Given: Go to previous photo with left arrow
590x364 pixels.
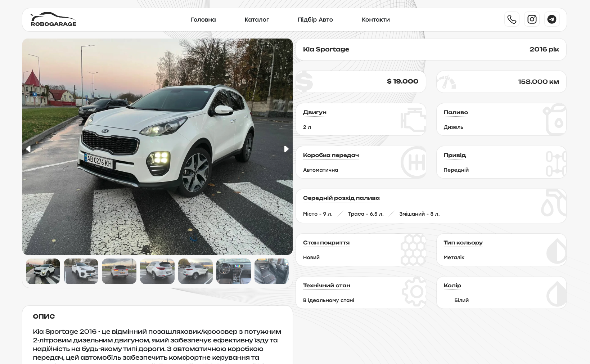Looking at the screenshot, I should [28, 149].
